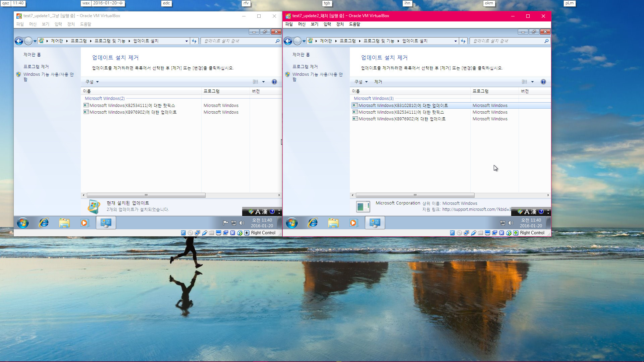The height and width of the screenshot is (362, 644).
Task: Open address bar history dropdown in right VM
Action: [455, 41]
